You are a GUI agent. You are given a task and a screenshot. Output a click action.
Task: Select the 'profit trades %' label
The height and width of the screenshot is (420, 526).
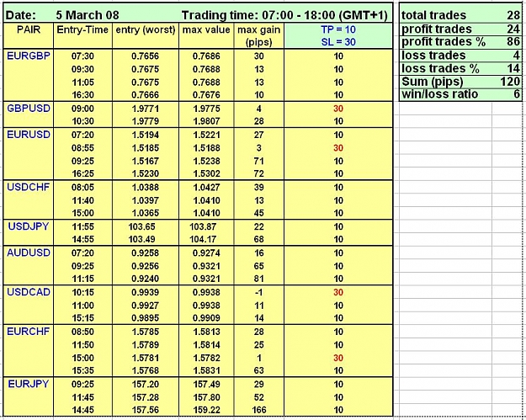[x=444, y=42]
